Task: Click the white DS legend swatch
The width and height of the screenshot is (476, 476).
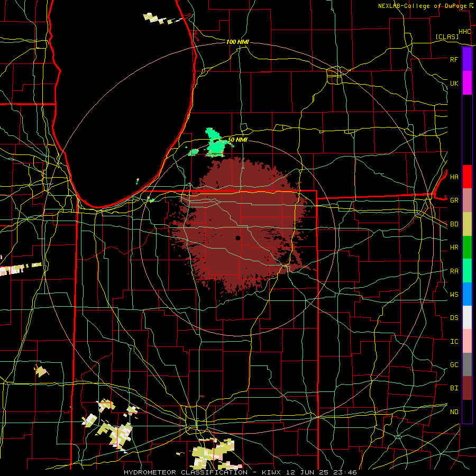Action: coord(467,317)
